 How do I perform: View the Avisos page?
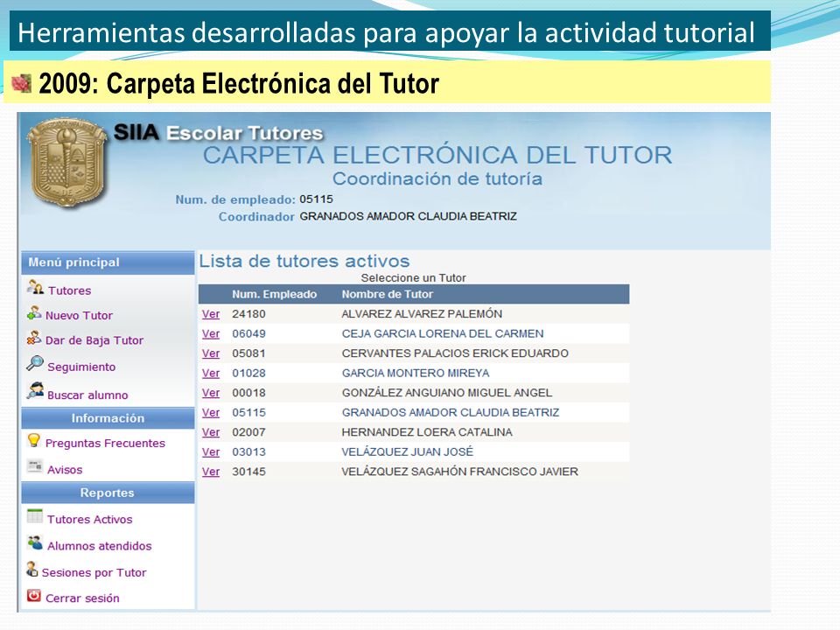pos(65,470)
